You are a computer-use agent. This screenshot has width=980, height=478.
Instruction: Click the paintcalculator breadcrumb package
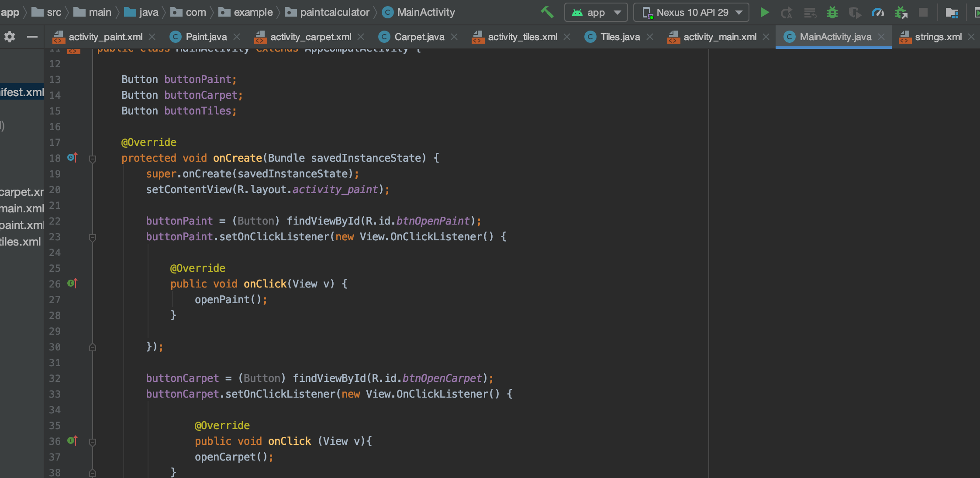(x=327, y=12)
